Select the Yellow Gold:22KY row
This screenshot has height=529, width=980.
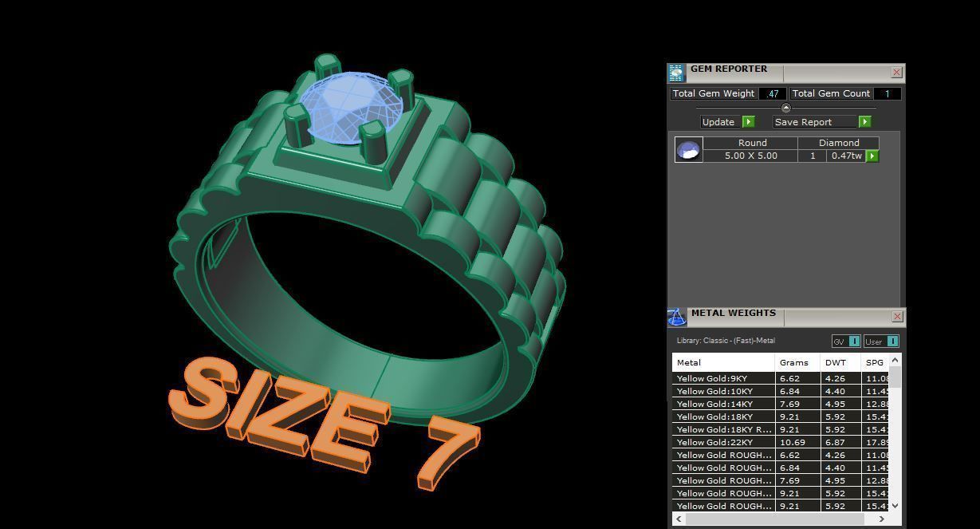tap(781, 442)
